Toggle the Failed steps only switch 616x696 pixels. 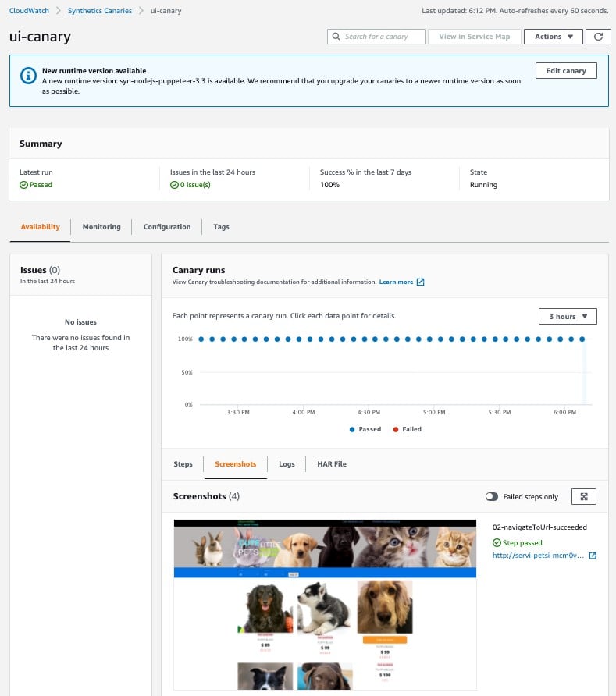(492, 496)
